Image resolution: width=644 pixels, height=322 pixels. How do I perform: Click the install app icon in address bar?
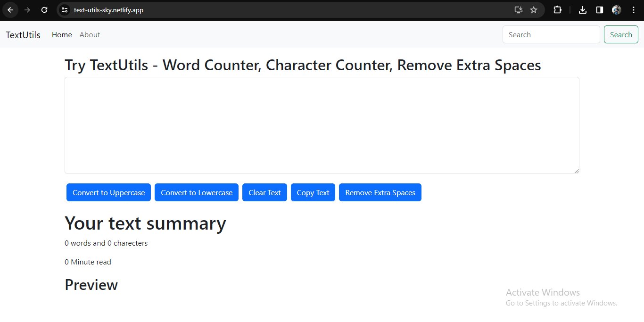click(519, 10)
